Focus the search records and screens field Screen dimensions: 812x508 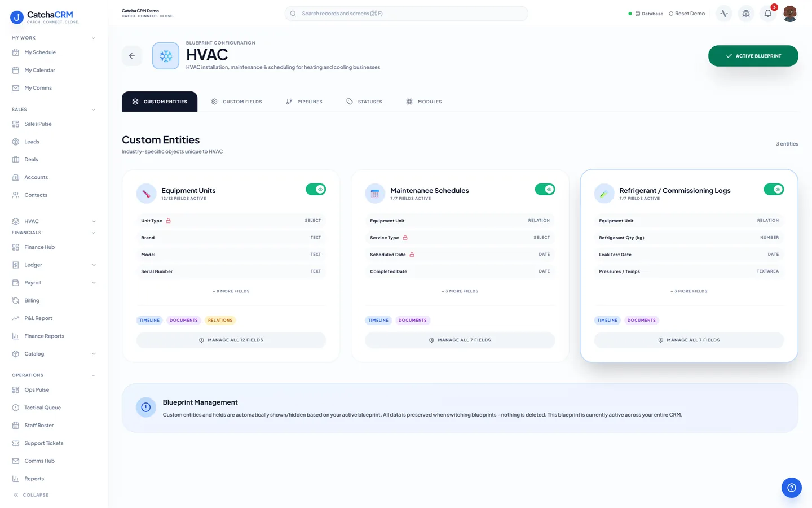click(406, 14)
